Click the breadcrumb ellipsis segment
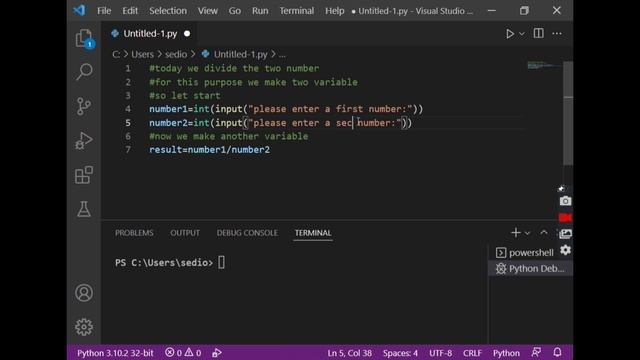 pyautogui.click(x=282, y=54)
